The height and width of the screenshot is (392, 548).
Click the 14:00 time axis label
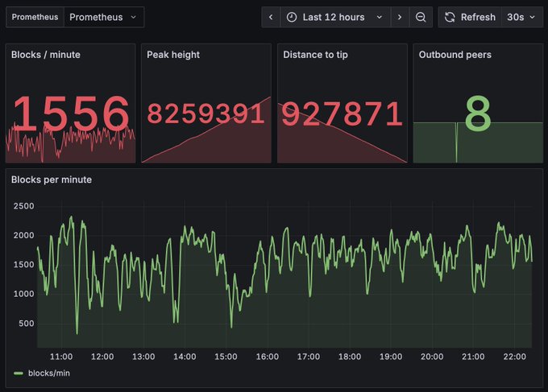185,357
